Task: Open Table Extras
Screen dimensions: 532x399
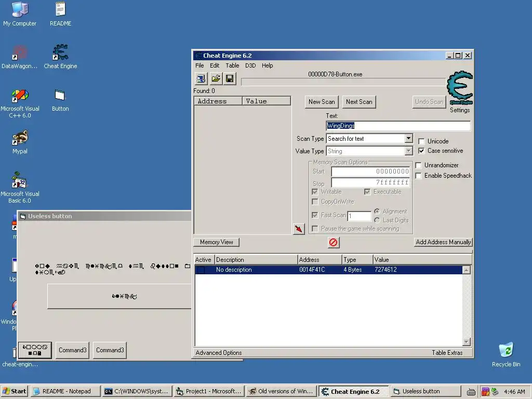Action: tap(447, 353)
